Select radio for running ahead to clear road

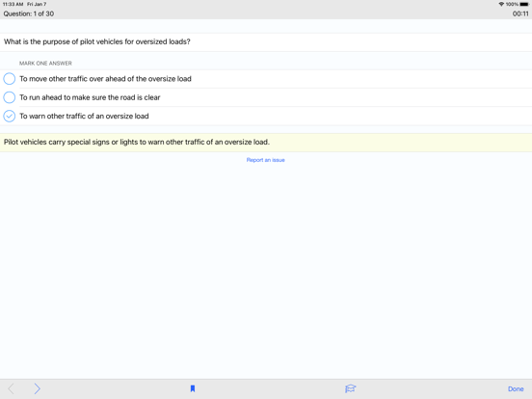(10, 97)
